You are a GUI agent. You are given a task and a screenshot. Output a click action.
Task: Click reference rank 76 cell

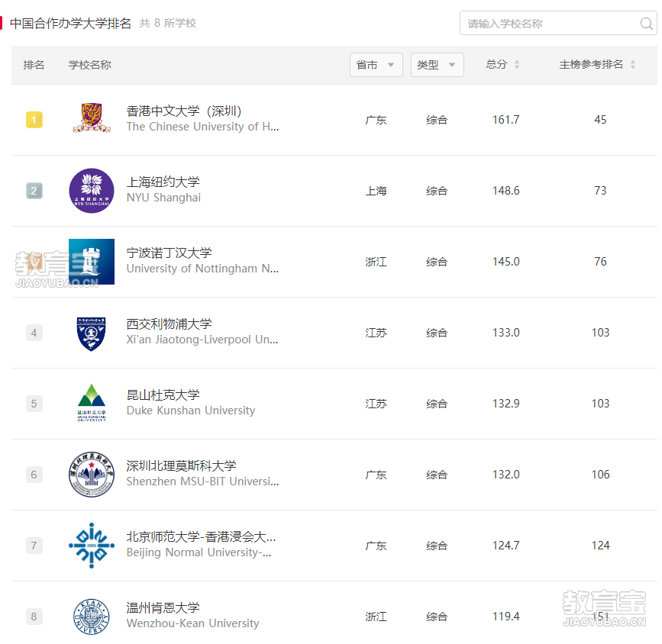point(600,262)
